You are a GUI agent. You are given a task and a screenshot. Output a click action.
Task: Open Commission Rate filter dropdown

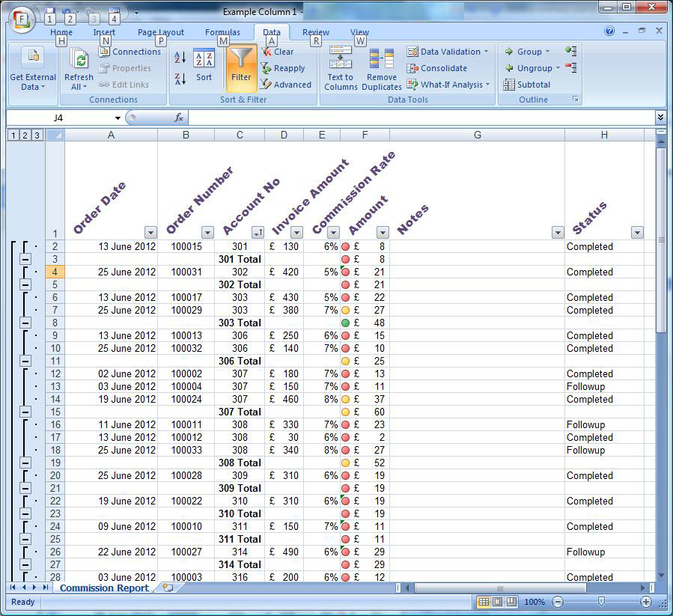tap(333, 233)
